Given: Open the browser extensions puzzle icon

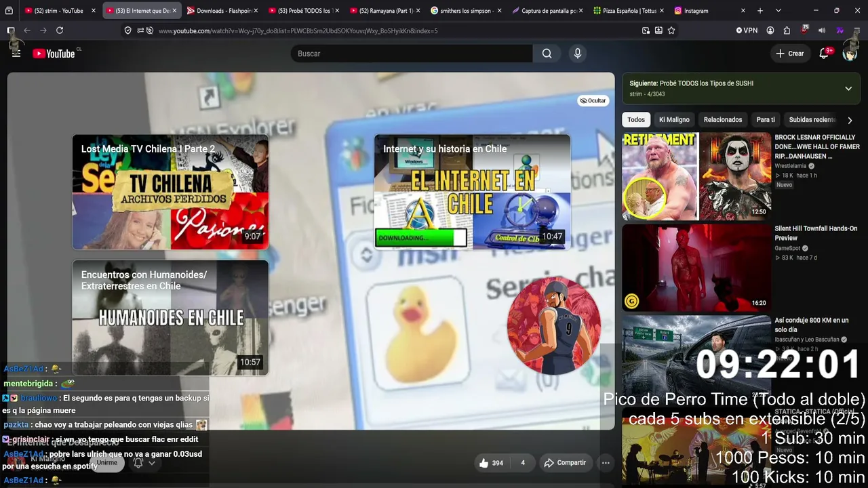Looking at the screenshot, I should pyautogui.click(x=787, y=30).
